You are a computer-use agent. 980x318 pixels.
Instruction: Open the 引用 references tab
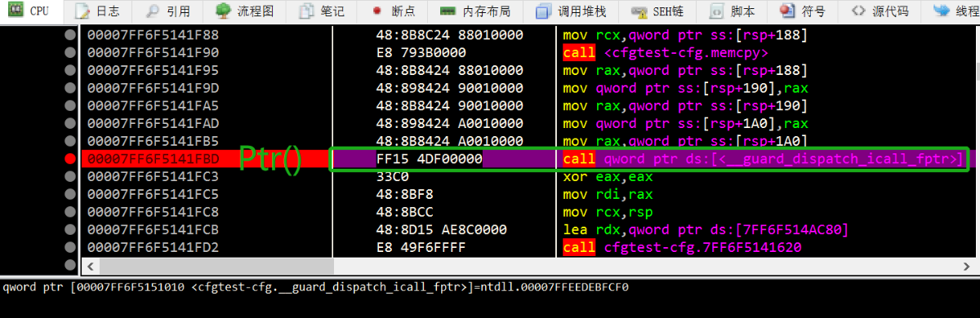point(168,11)
